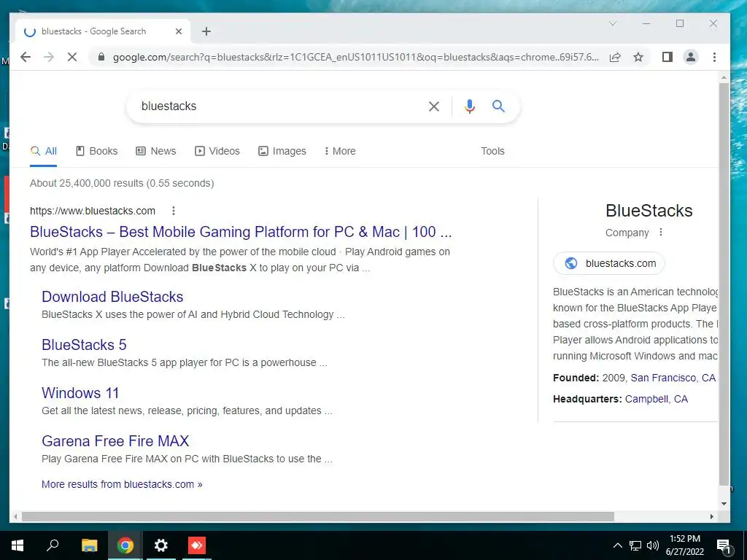Switch to the Videos tab
This screenshot has height=560, width=747.
point(217,151)
